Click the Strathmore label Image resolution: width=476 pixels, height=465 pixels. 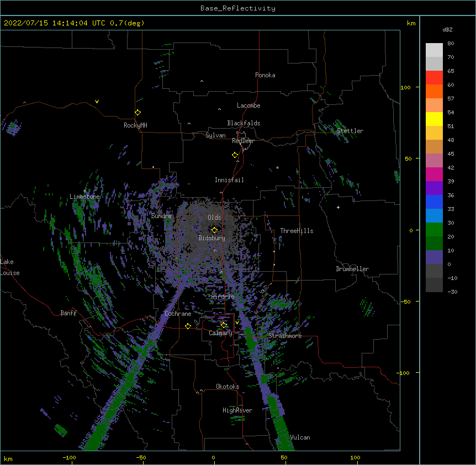point(285,336)
